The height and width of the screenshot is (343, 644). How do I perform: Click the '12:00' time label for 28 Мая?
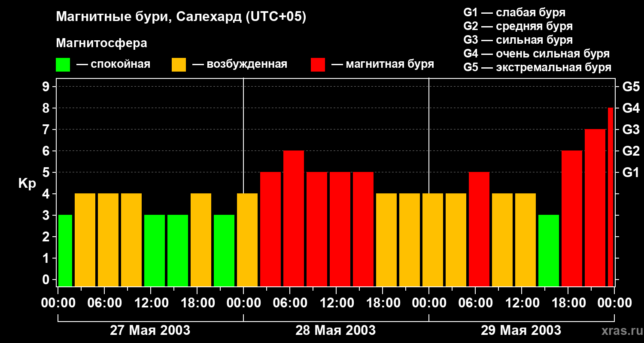click(336, 303)
